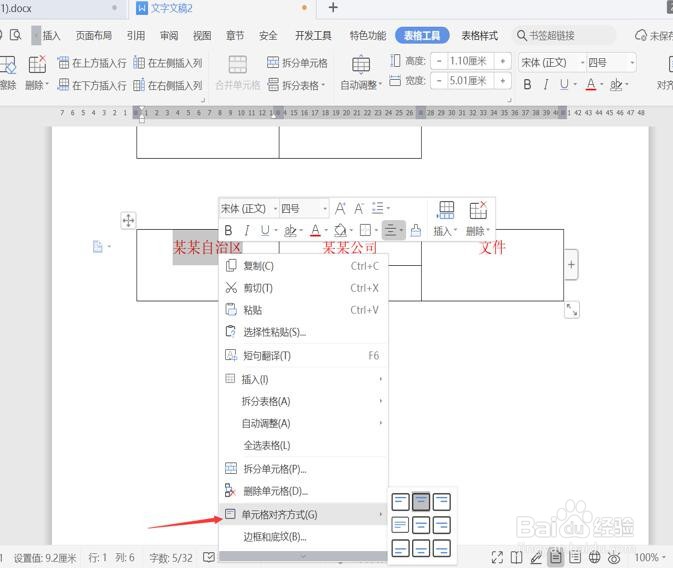Pick shading fill color in mini toolbar

click(x=340, y=231)
